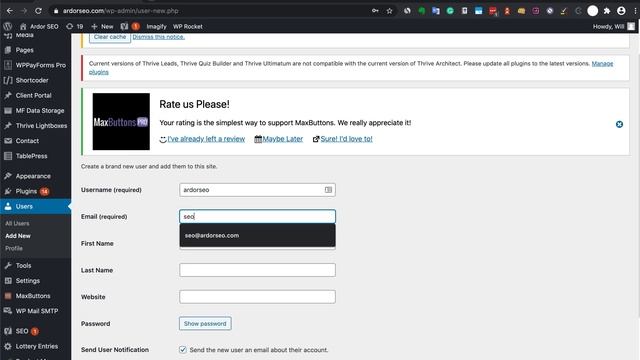Reload the page with refresh icon

click(38, 11)
